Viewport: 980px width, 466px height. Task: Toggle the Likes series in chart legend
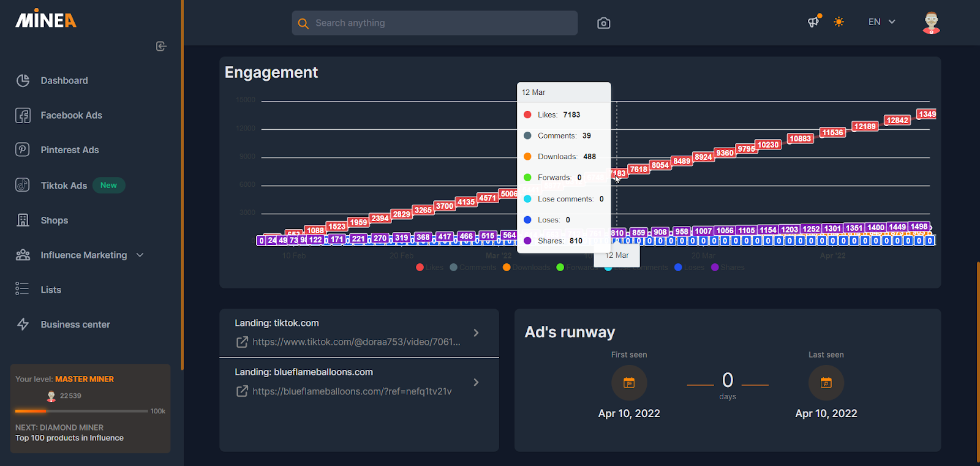coord(429,268)
